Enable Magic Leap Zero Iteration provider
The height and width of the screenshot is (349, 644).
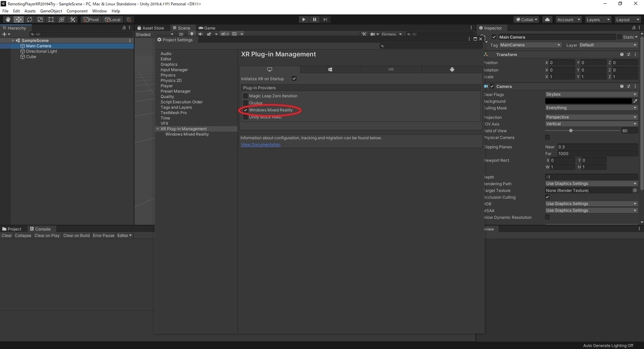coord(245,96)
